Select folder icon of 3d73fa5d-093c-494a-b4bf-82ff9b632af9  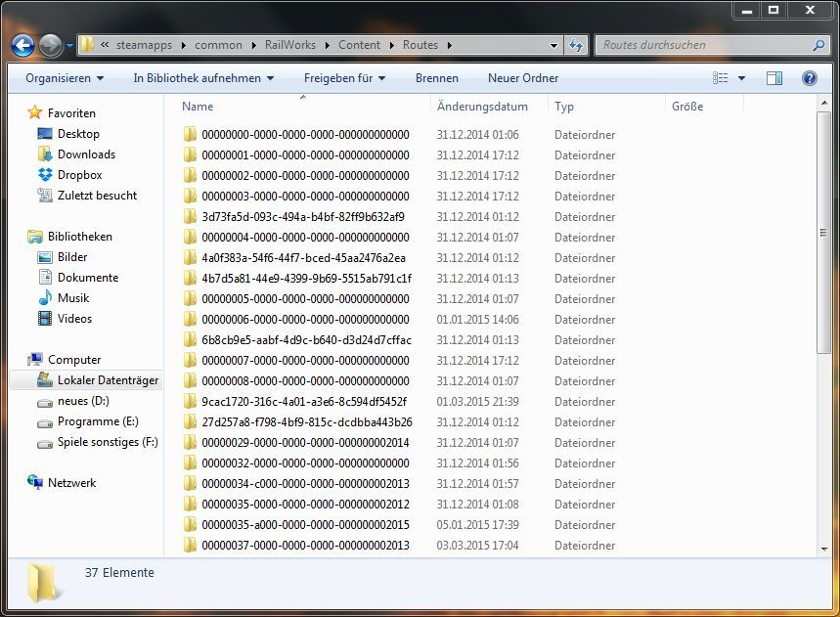coord(190,216)
